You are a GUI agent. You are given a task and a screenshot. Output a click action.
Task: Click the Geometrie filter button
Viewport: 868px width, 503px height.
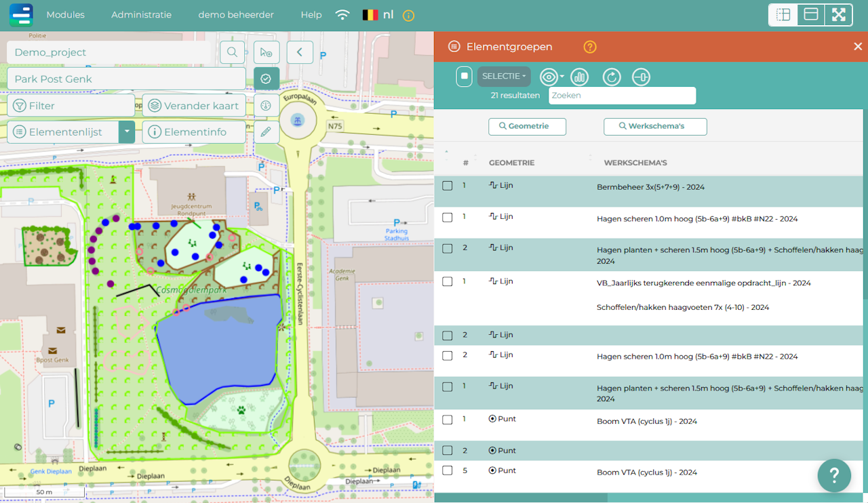pyautogui.click(x=527, y=126)
